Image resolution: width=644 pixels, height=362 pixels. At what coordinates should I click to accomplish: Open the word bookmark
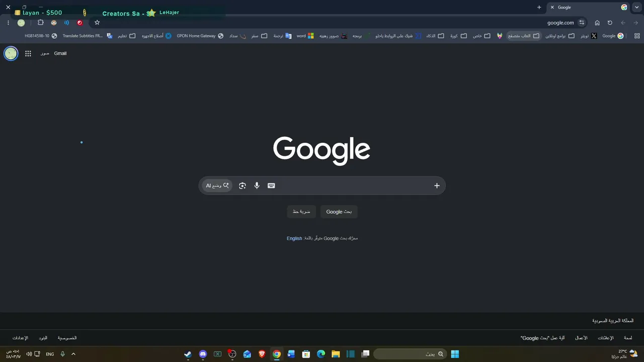point(305,36)
